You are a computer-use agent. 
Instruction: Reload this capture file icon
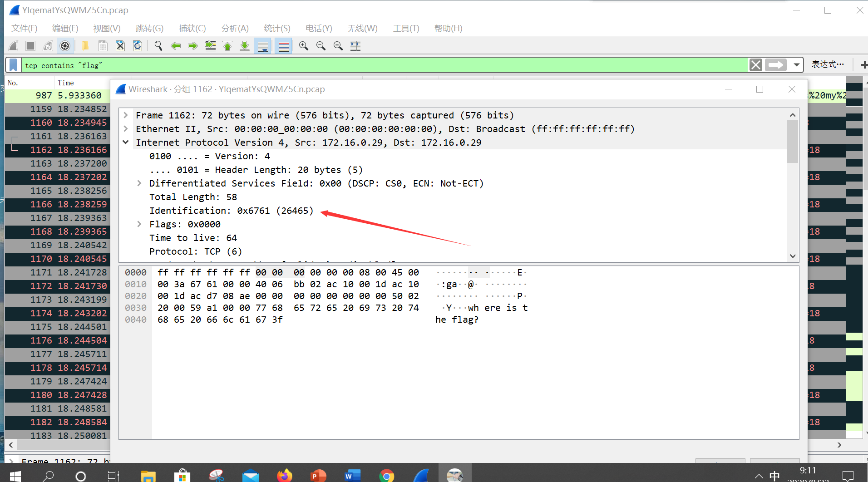point(138,46)
